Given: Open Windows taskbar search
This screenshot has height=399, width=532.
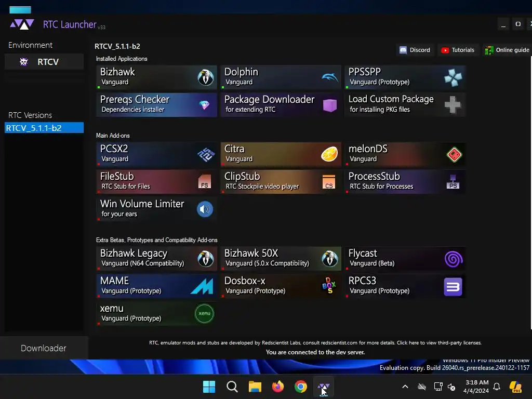Looking at the screenshot, I should coord(232,387).
